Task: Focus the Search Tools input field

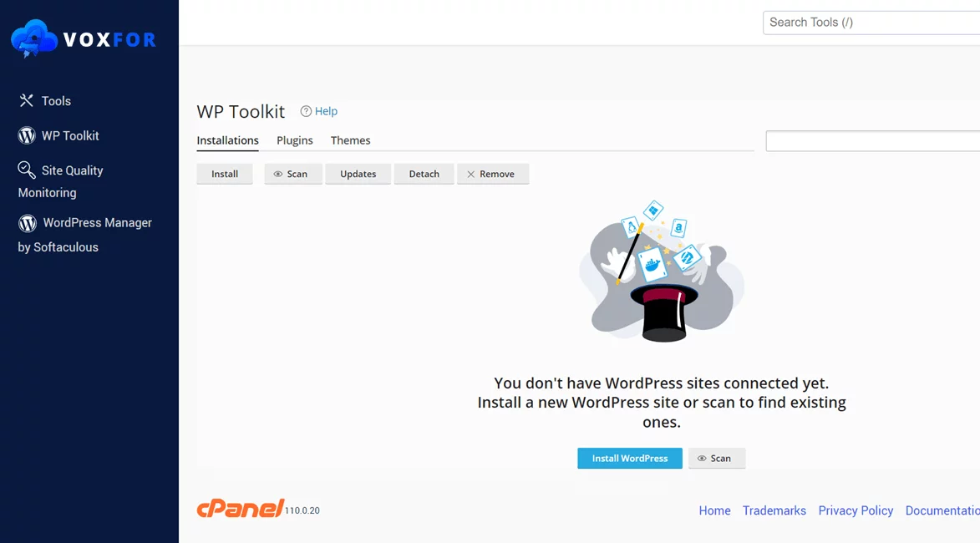Action: coord(871,23)
